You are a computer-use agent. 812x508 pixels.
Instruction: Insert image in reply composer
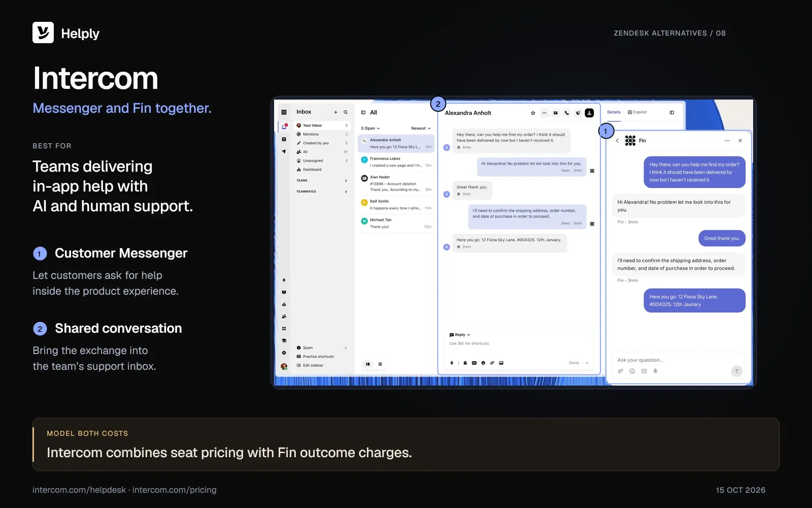coord(501,363)
